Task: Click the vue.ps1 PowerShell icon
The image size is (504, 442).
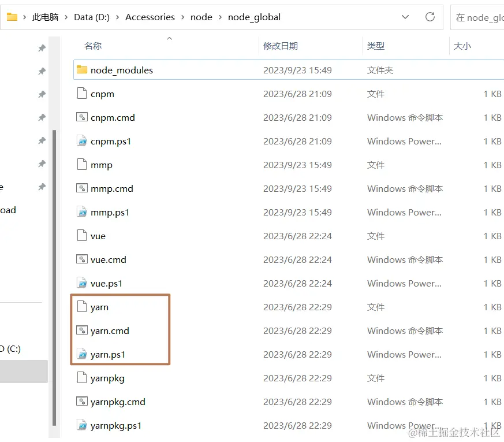Action: [83, 283]
